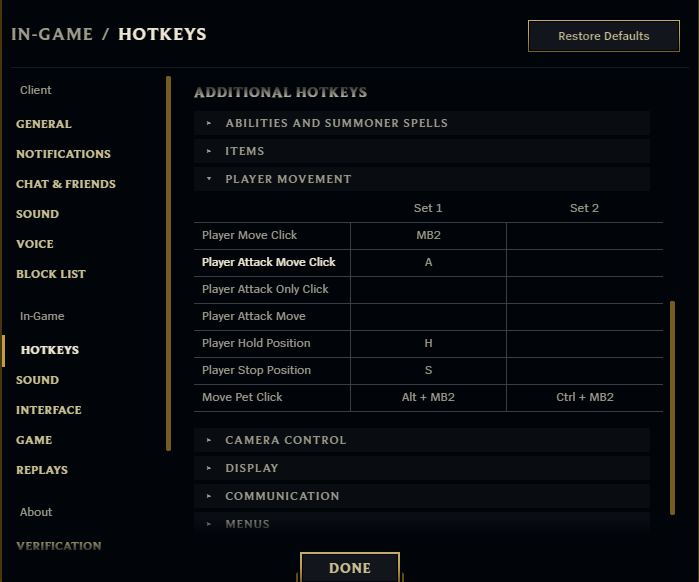Switch to Voice settings
699x582 pixels.
click(x=35, y=244)
